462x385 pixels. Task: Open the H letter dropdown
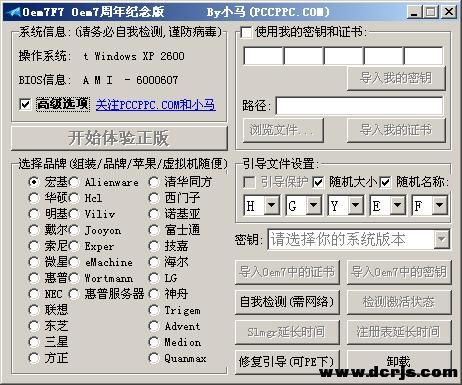pos(272,205)
